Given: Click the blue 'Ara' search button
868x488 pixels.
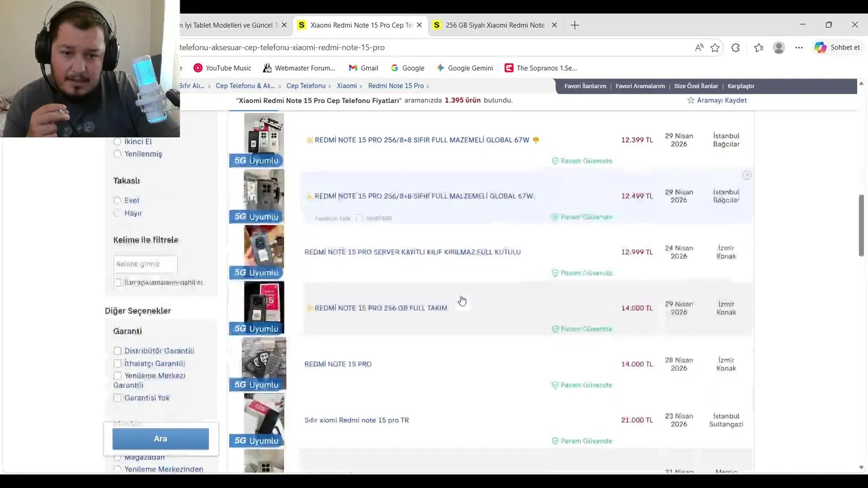Looking at the screenshot, I should (x=161, y=439).
